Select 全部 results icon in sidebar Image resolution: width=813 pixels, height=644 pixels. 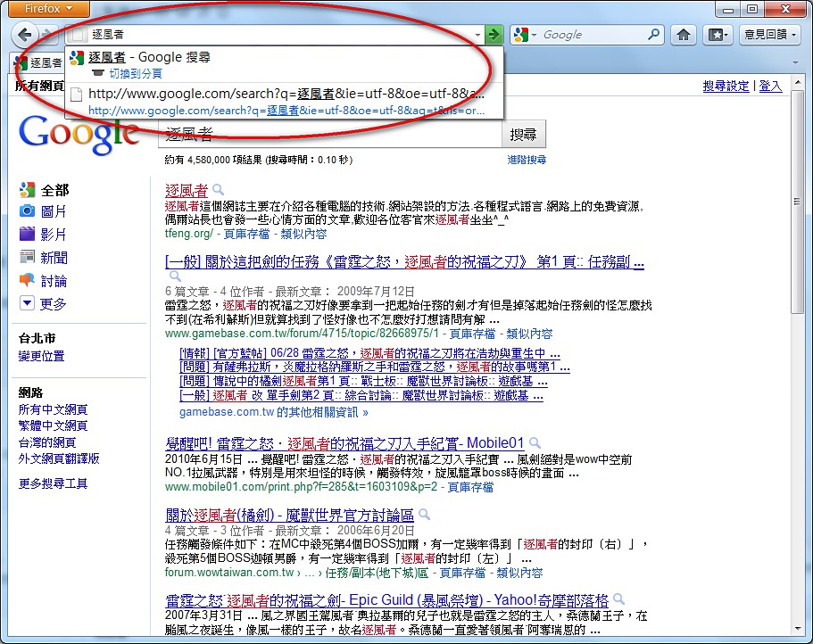[27, 190]
